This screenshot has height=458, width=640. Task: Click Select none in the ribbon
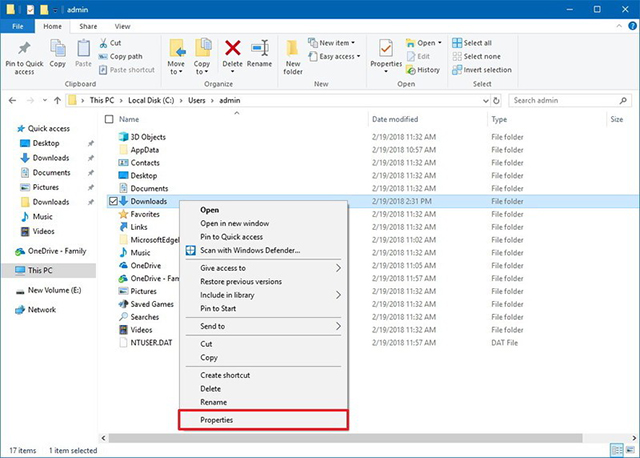point(476,56)
